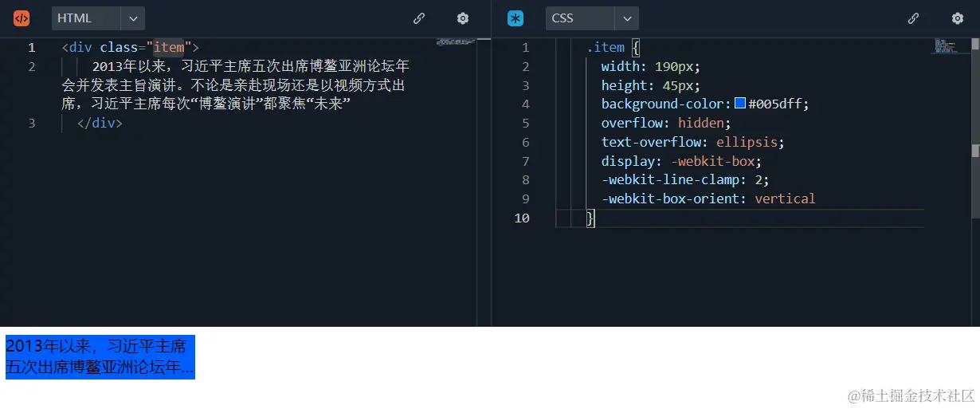Click the blue preview text box
The image size is (980, 409).
(100, 356)
